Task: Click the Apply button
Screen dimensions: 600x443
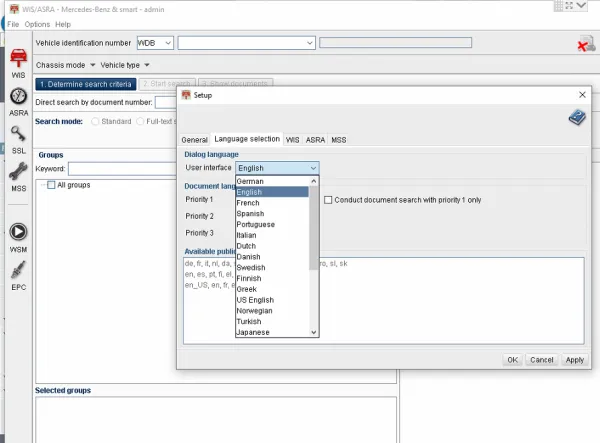Action: [574, 359]
